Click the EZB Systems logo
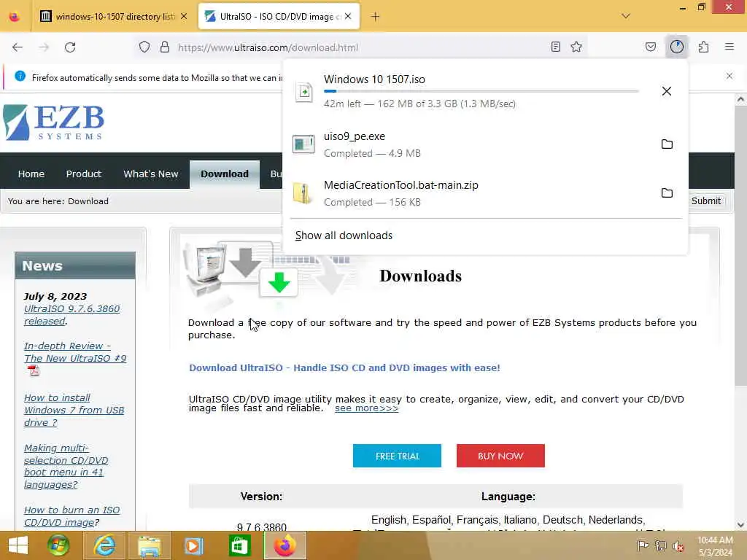 point(53,122)
